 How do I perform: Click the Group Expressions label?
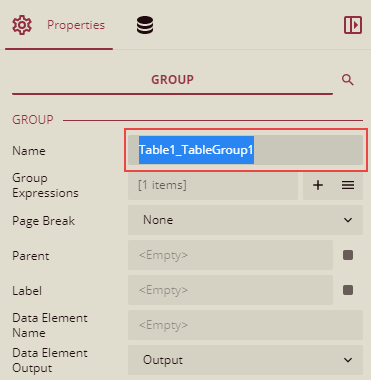pos(45,185)
